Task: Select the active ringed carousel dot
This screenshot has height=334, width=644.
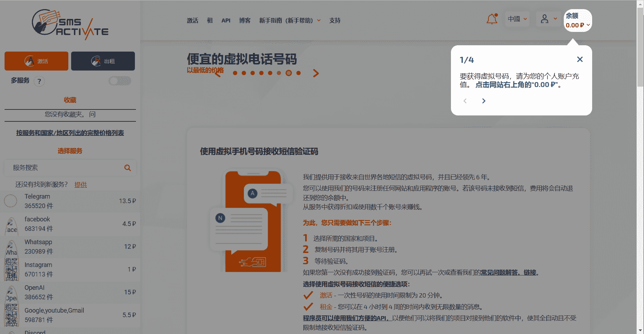Action: click(289, 73)
